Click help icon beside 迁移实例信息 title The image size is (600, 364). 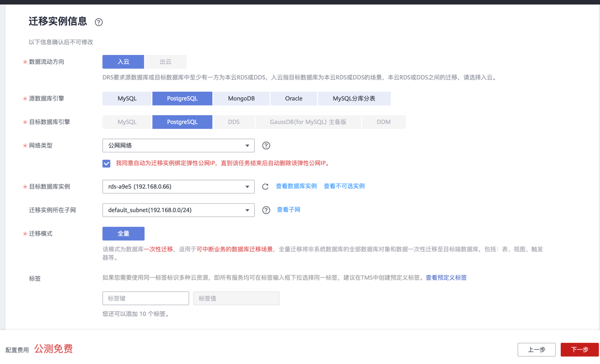(x=98, y=22)
